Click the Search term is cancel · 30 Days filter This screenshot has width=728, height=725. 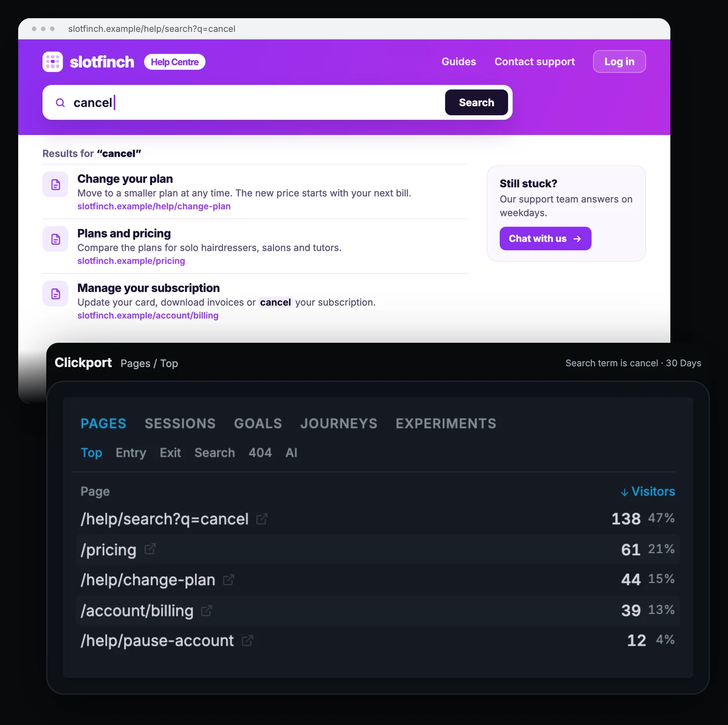(633, 363)
